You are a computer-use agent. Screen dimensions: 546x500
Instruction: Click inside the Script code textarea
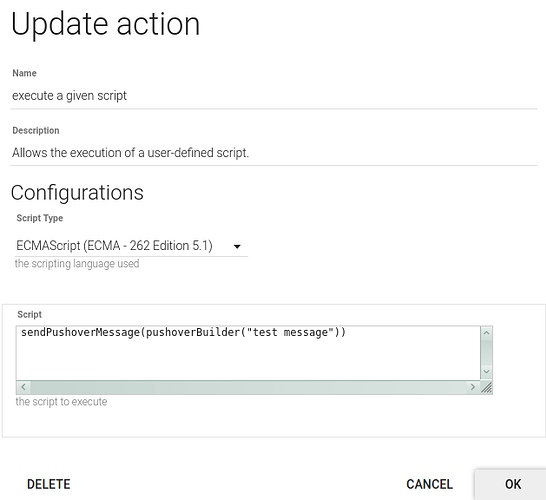tap(248, 353)
